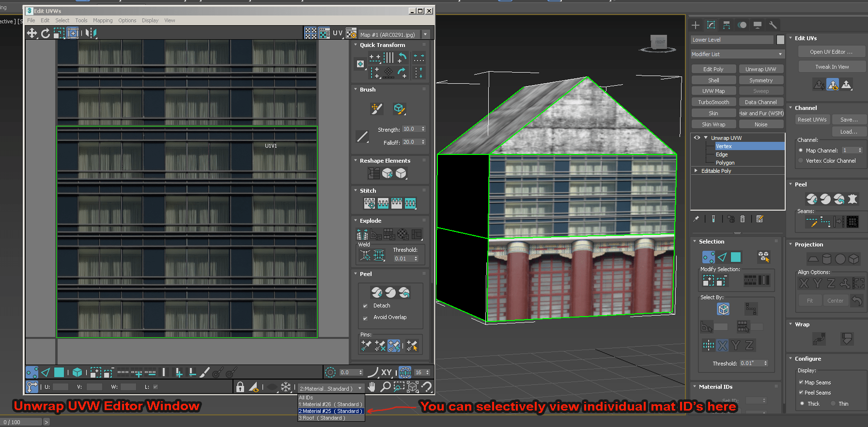
Task: Uncheck the Avoid Overlap checkbox
Action: [x=365, y=318]
